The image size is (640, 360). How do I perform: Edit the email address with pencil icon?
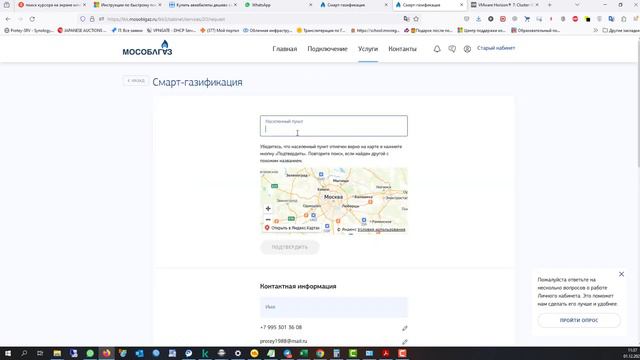(x=404, y=342)
